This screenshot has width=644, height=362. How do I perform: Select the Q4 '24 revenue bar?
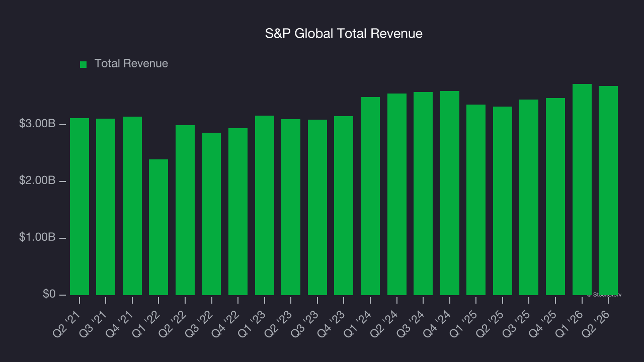tap(450, 193)
